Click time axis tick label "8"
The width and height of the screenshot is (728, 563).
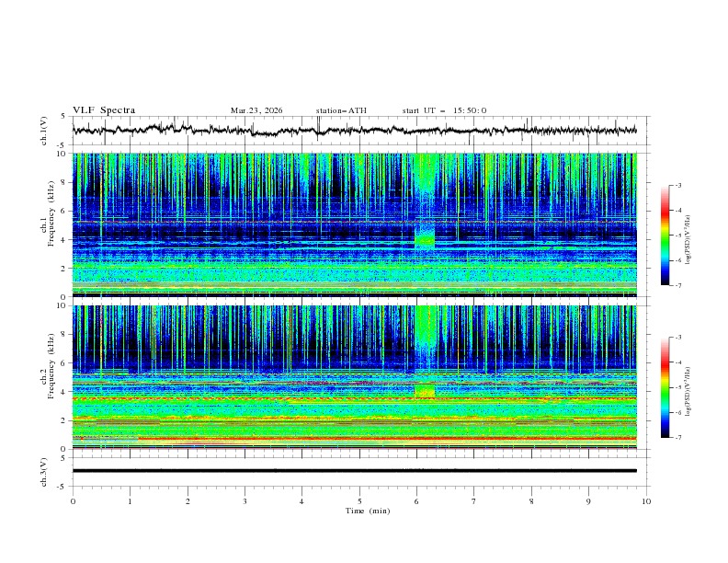point(531,501)
